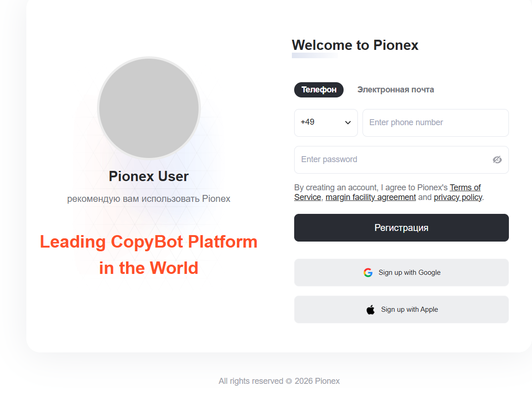Screen dimensions: 532x394
Task: Click the gray user avatar placeholder
Action: 149,108
